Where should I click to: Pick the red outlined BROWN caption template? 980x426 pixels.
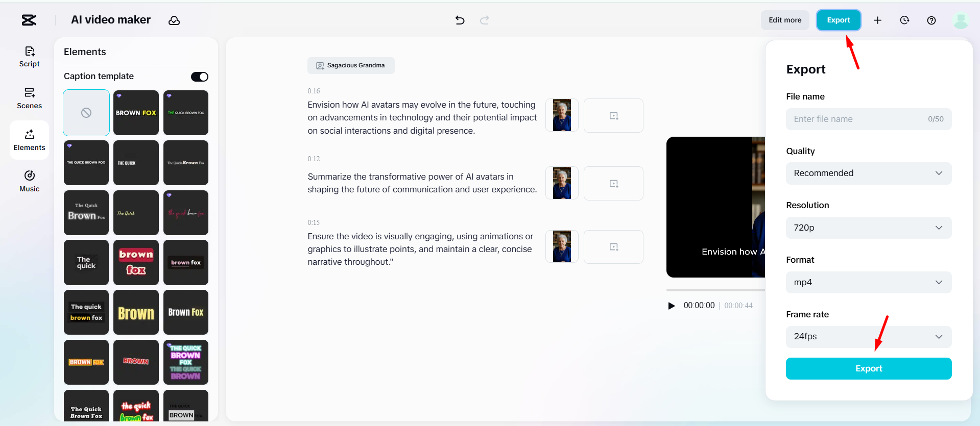(x=136, y=362)
